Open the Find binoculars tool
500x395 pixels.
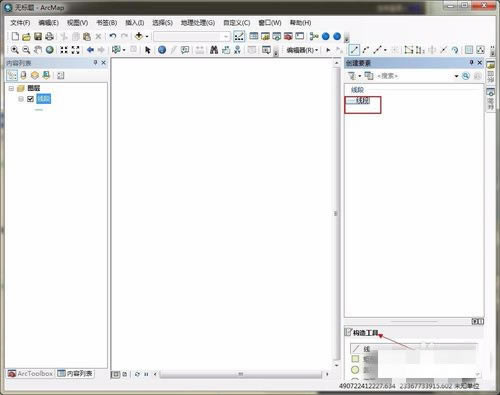click(214, 50)
